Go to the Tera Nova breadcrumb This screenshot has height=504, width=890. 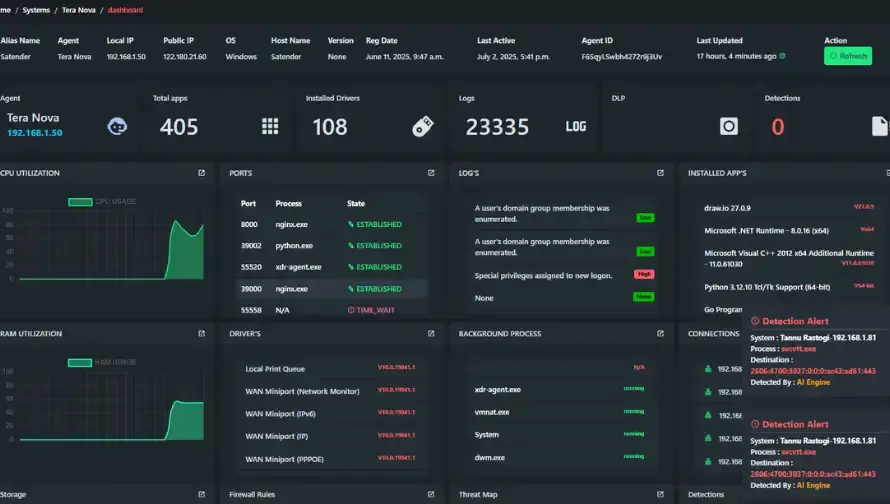tap(79, 10)
